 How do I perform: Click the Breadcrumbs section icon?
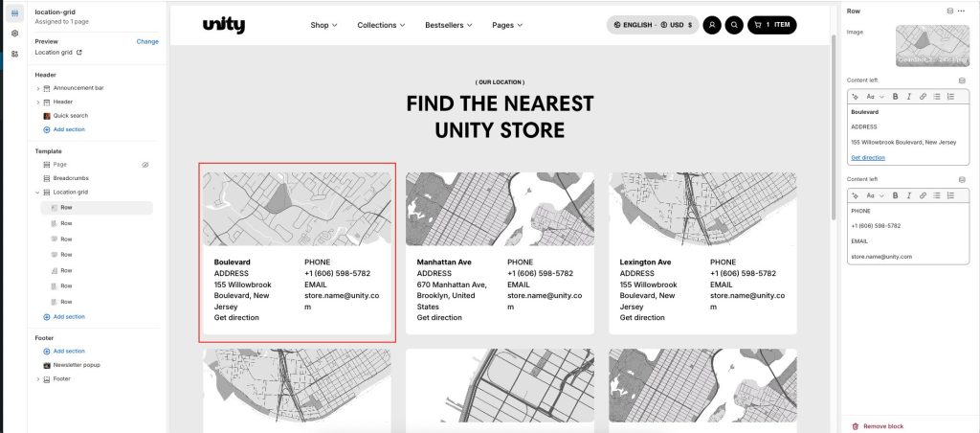coord(46,178)
